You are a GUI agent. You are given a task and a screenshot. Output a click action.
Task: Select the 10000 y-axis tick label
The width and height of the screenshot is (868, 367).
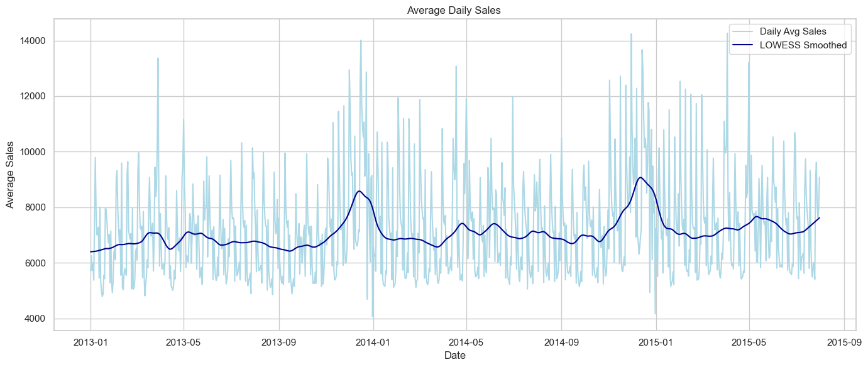coord(34,152)
